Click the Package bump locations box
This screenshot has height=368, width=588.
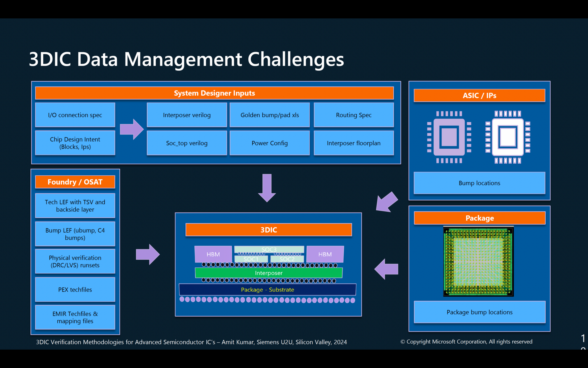[479, 312]
